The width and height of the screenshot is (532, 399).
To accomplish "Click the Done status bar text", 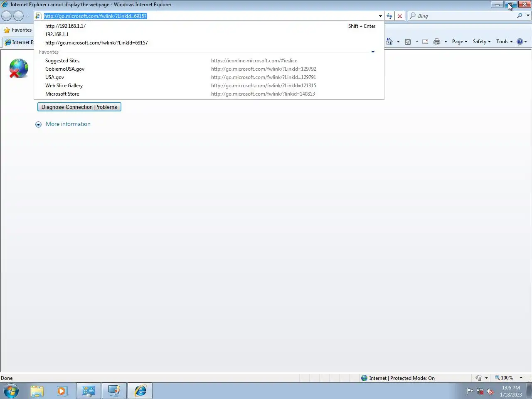I will click(7, 378).
